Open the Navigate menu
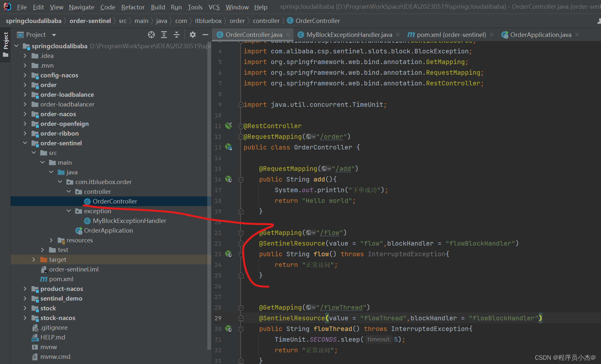 [82, 7]
